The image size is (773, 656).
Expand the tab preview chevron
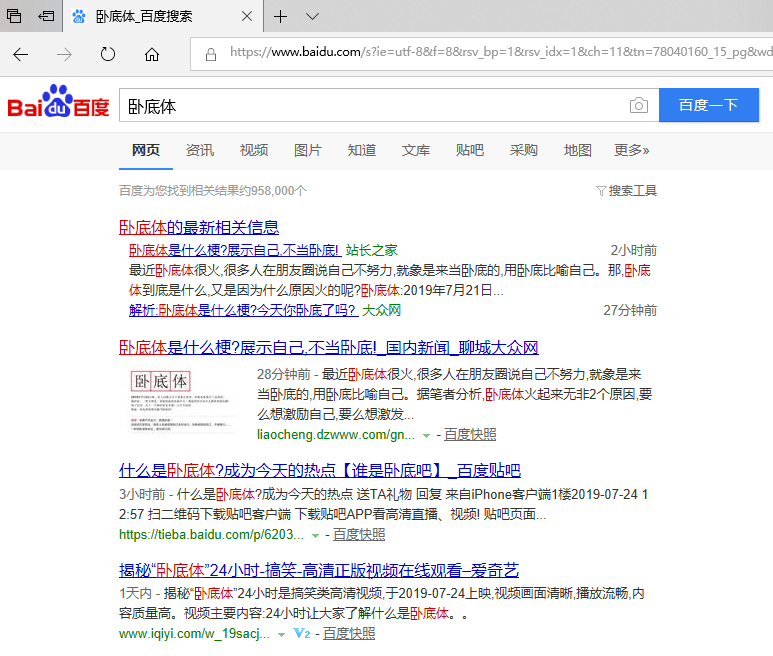click(x=312, y=16)
